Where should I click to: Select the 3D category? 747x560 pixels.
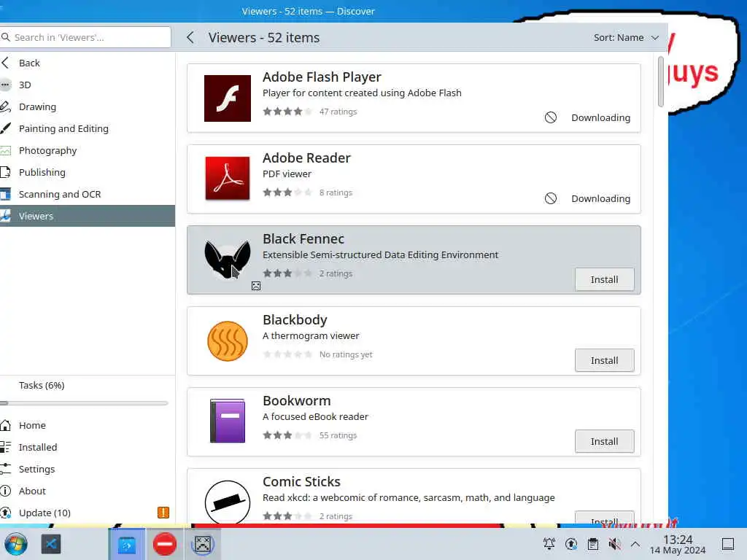tap(88, 85)
